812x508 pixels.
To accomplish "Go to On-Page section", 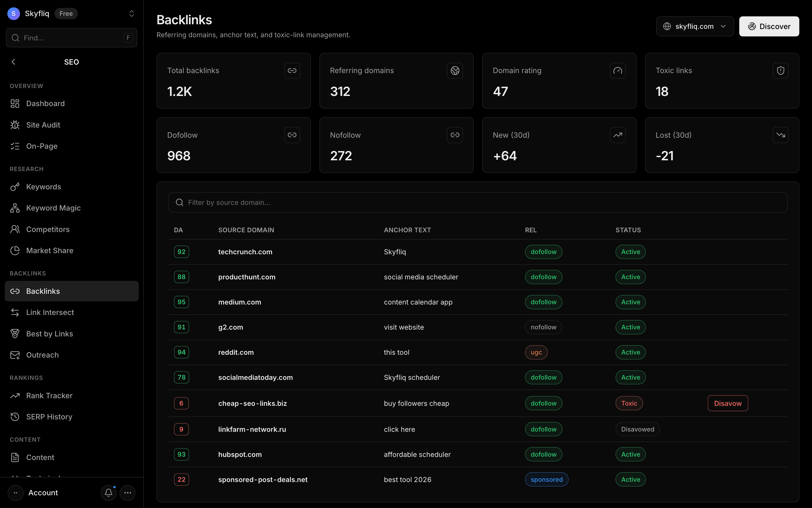I will point(71,146).
